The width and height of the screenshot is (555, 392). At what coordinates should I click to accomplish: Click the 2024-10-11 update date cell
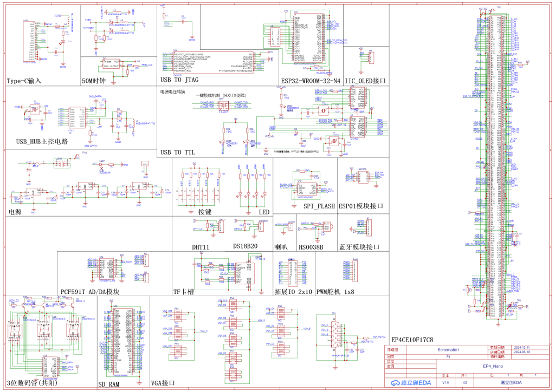point(513,347)
